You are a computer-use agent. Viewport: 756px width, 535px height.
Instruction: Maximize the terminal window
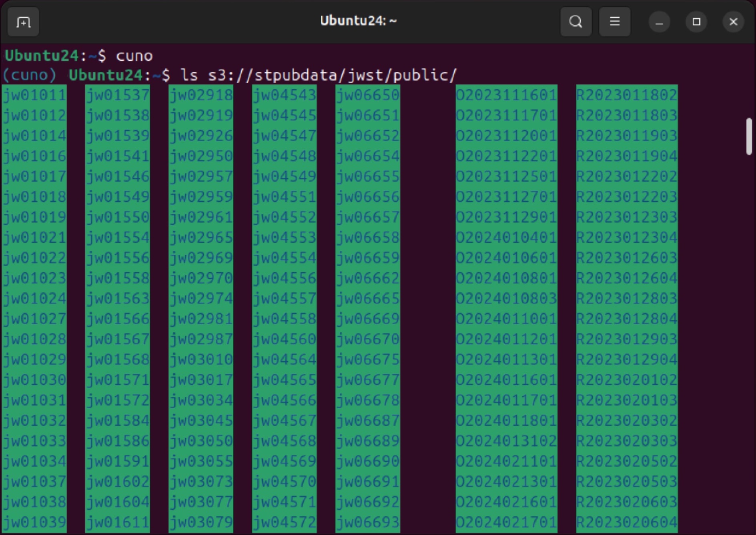[x=696, y=22]
